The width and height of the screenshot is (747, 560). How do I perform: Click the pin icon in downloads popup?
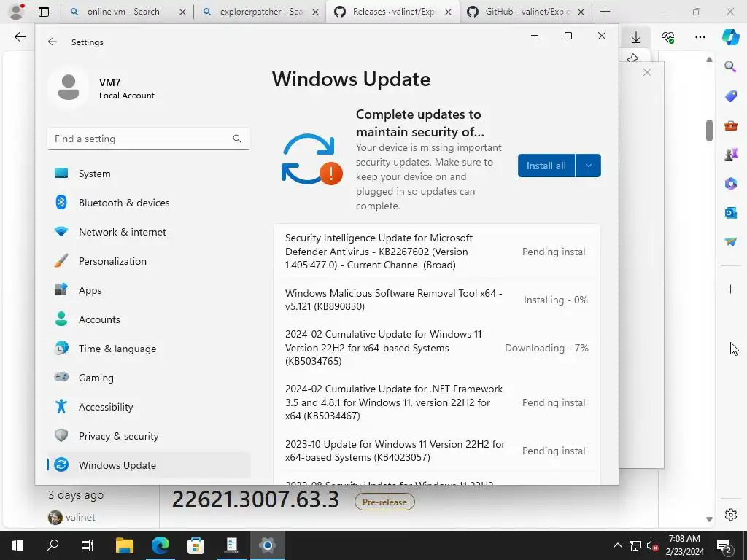pyautogui.click(x=632, y=58)
